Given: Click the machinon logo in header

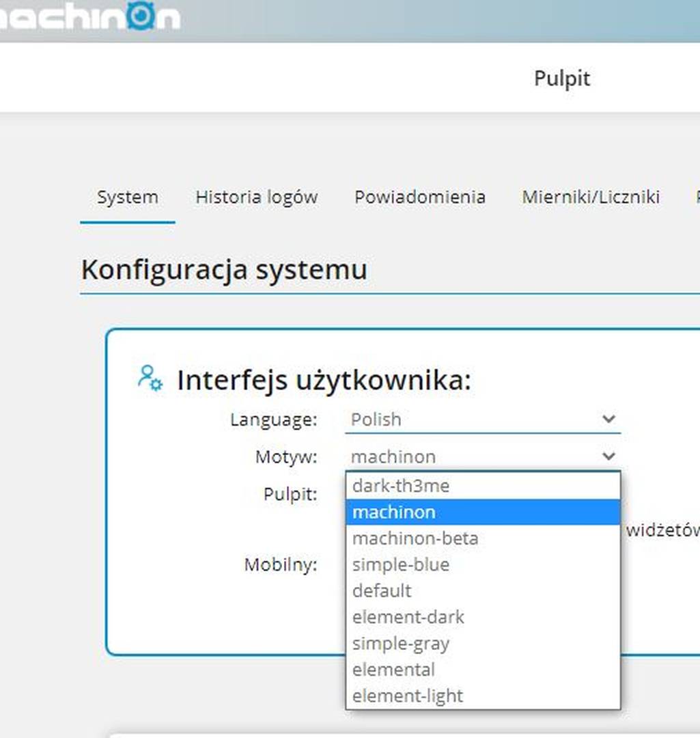Looking at the screenshot, I should (89, 17).
